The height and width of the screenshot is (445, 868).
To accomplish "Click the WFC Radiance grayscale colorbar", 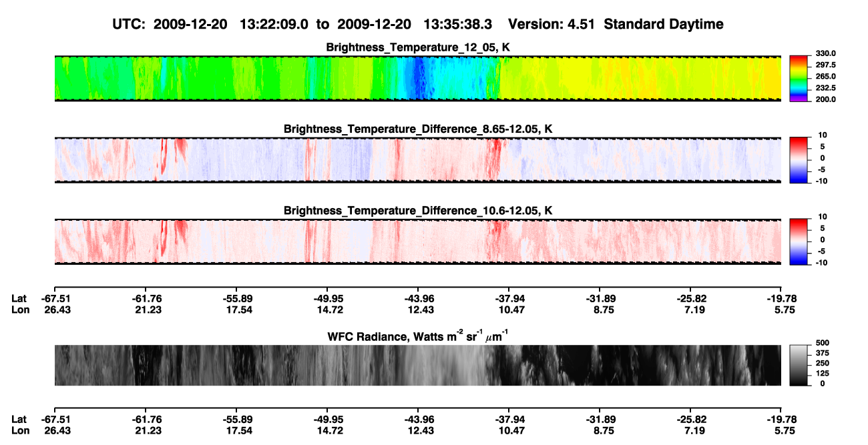I will [799, 365].
